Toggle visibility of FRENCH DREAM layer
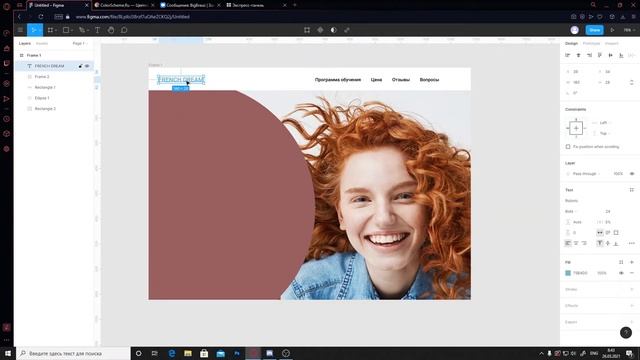 [x=87, y=66]
